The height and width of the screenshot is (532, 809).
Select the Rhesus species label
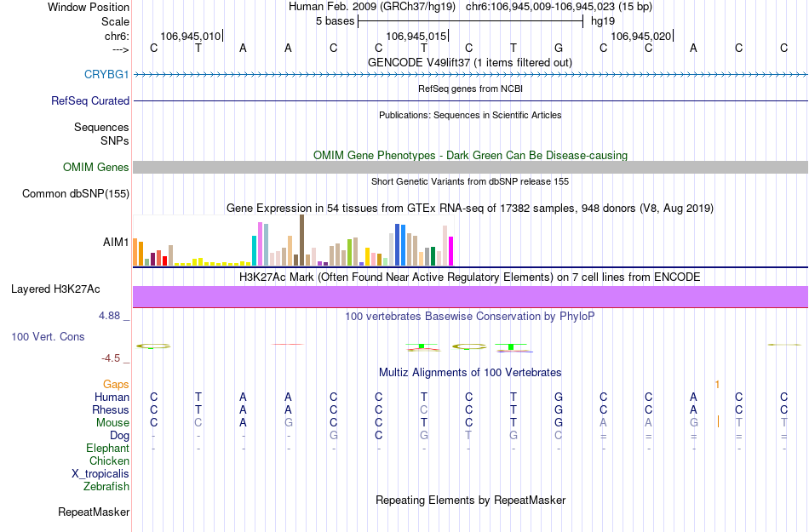point(111,409)
